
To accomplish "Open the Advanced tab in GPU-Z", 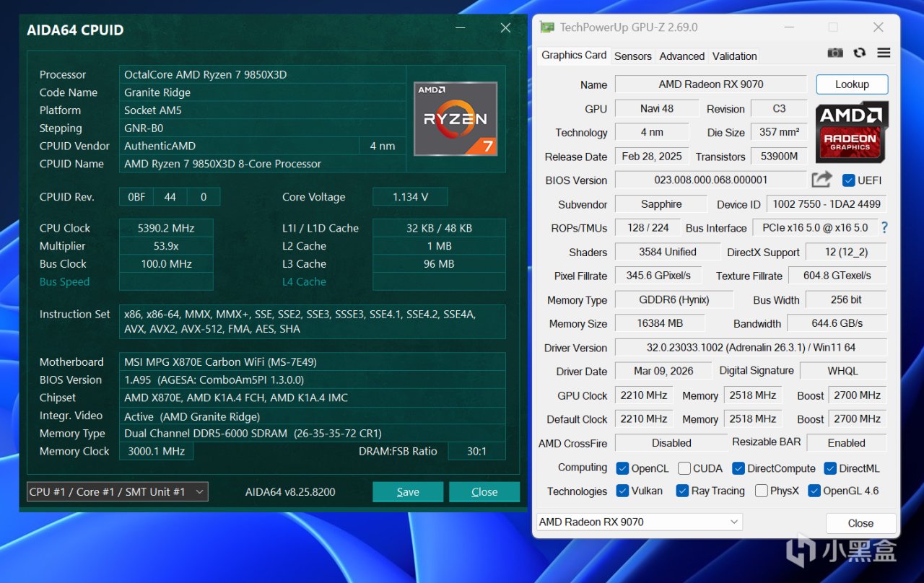I will point(682,56).
